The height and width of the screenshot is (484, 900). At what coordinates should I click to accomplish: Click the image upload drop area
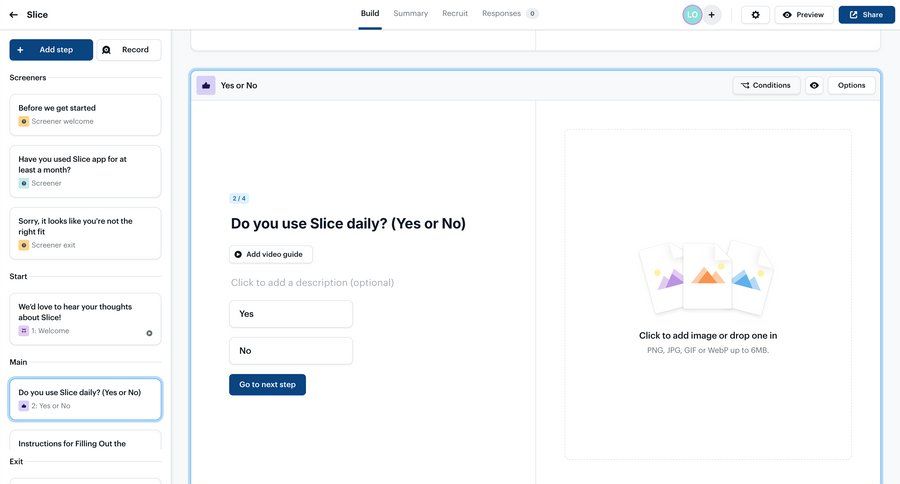[x=708, y=294]
